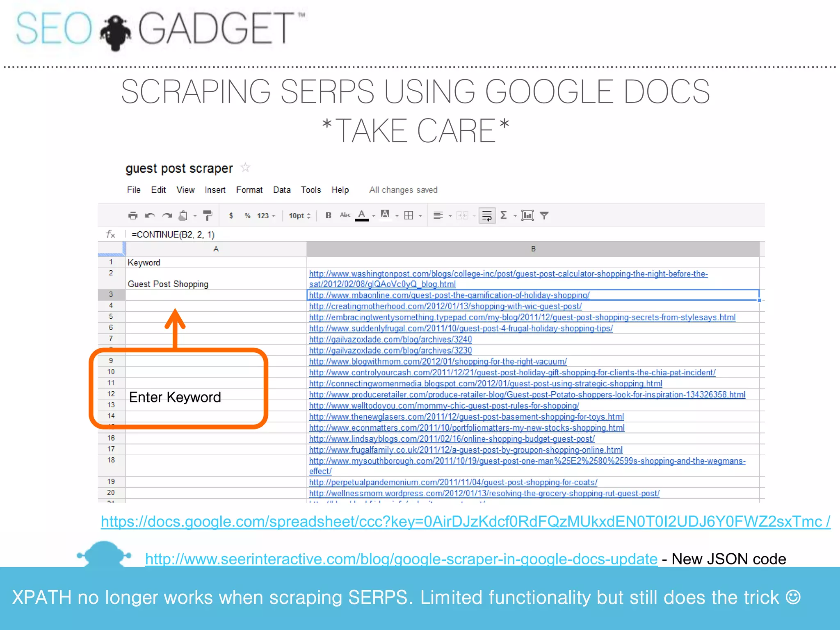840x630 pixels.
Task: Click the text color A icon
Action: [361, 215]
